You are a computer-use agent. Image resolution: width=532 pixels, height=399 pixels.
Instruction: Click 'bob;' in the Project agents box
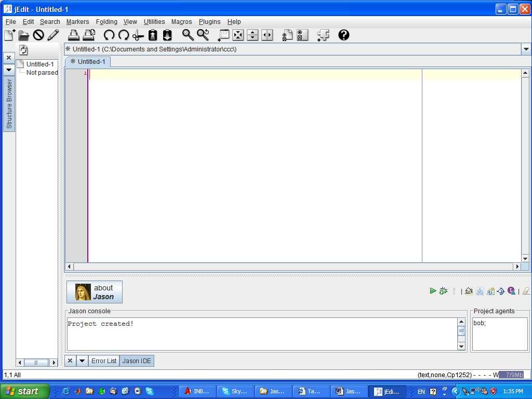click(480, 323)
